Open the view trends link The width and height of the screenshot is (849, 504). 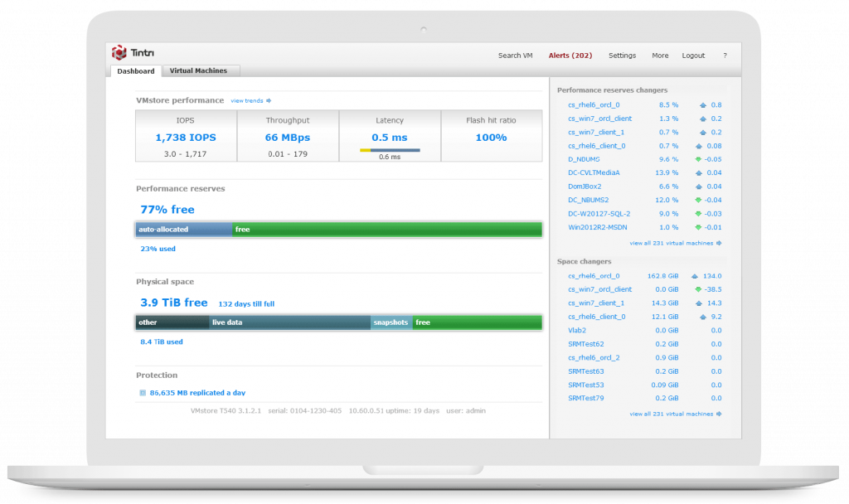tap(247, 100)
